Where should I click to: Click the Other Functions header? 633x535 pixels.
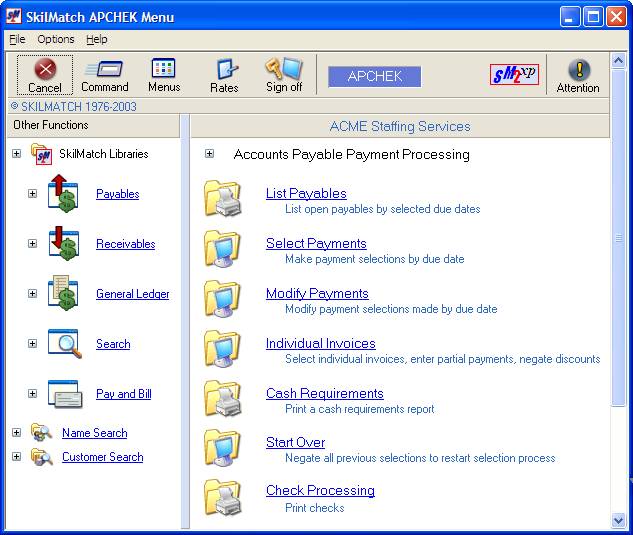(51, 125)
